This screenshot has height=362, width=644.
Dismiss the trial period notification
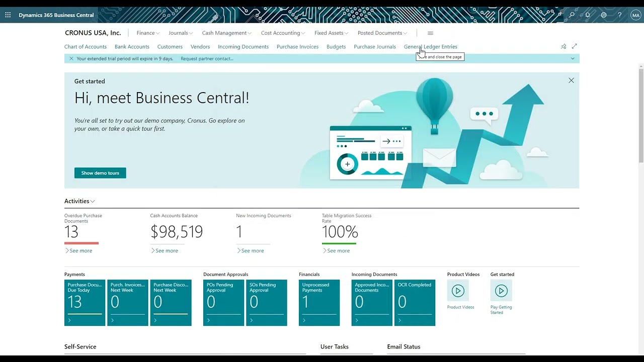(x=71, y=59)
